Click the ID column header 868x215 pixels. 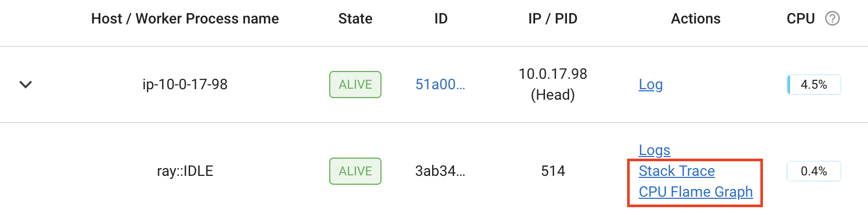tap(441, 19)
